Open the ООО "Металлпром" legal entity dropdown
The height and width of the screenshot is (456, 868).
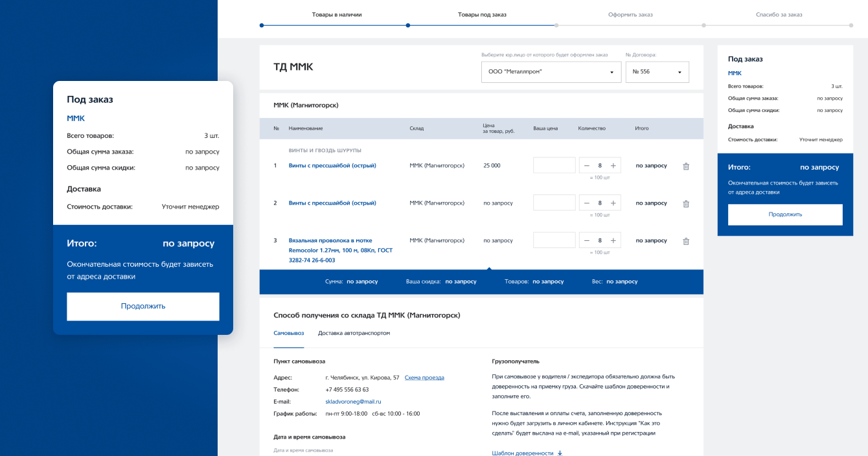551,72
